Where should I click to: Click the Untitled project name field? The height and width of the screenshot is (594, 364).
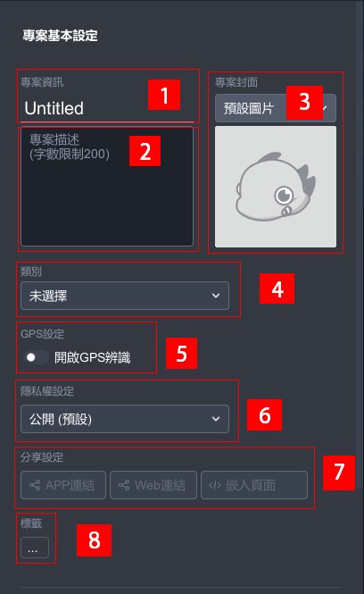coord(107,108)
